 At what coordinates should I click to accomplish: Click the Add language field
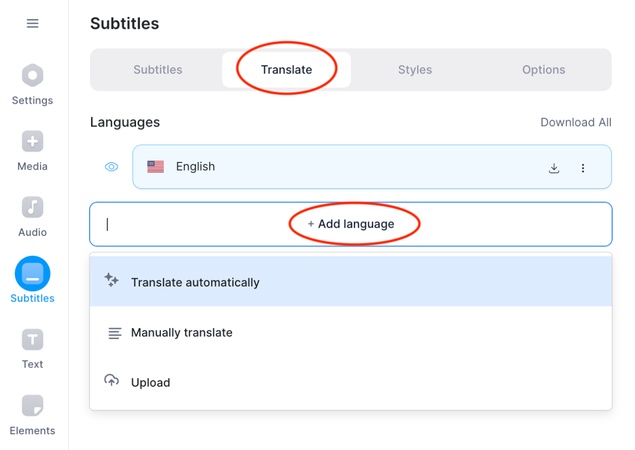point(351,224)
